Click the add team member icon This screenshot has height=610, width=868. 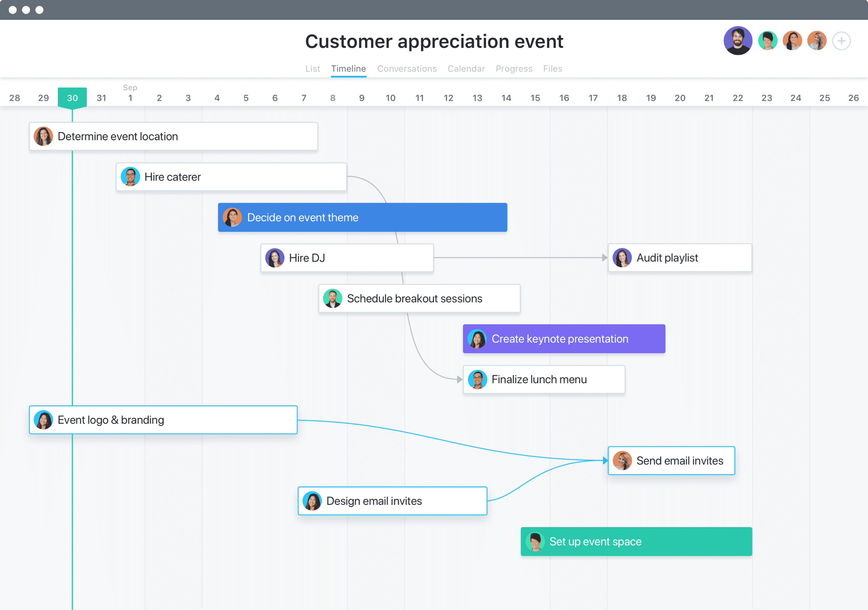pos(842,42)
